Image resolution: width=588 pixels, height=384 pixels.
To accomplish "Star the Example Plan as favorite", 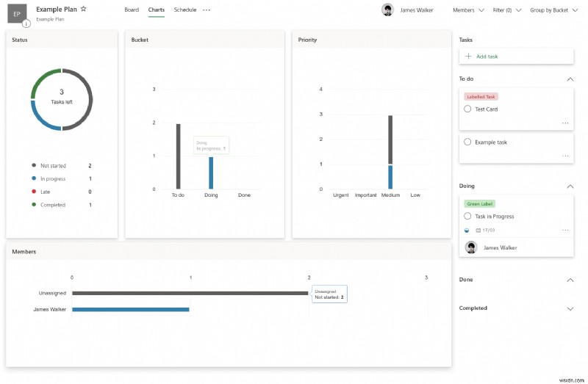I will [84, 9].
